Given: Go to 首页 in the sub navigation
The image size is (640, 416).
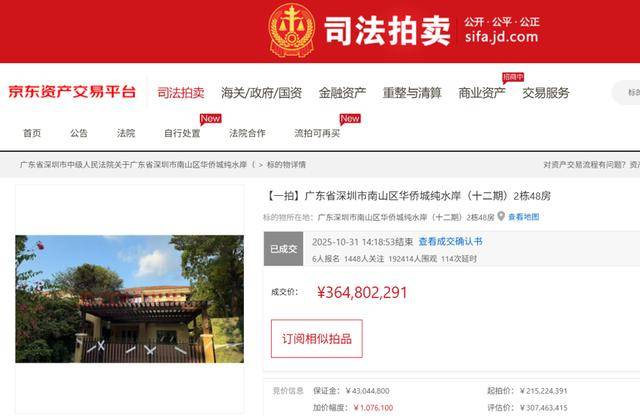Looking at the screenshot, I should [32, 133].
